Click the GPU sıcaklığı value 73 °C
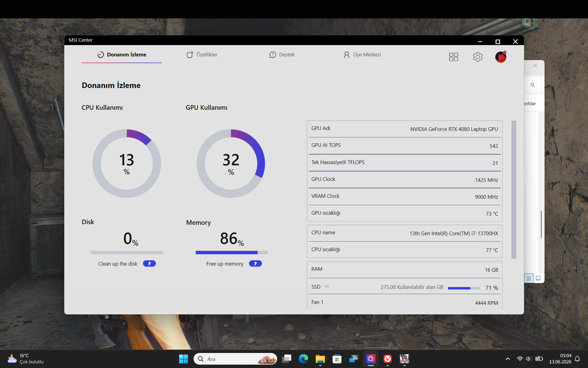 point(492,214)
